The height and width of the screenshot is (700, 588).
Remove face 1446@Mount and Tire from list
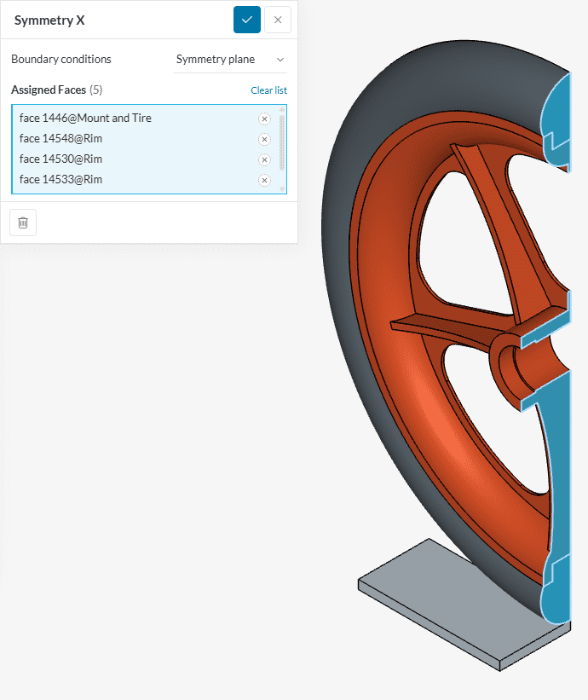point(264,119)
